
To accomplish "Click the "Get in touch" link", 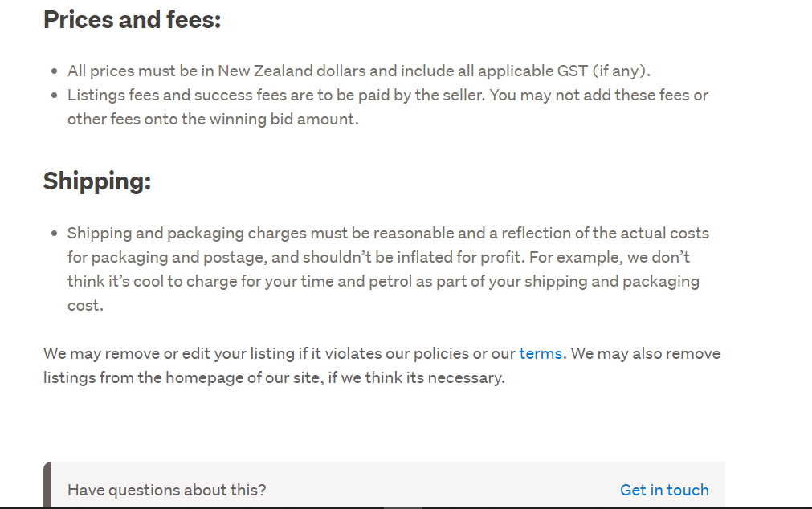I will pos(664,490).
